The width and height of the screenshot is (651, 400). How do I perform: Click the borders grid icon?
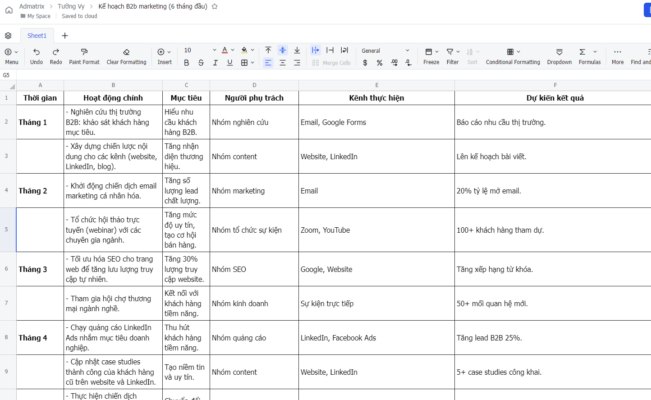pos(245,63)
